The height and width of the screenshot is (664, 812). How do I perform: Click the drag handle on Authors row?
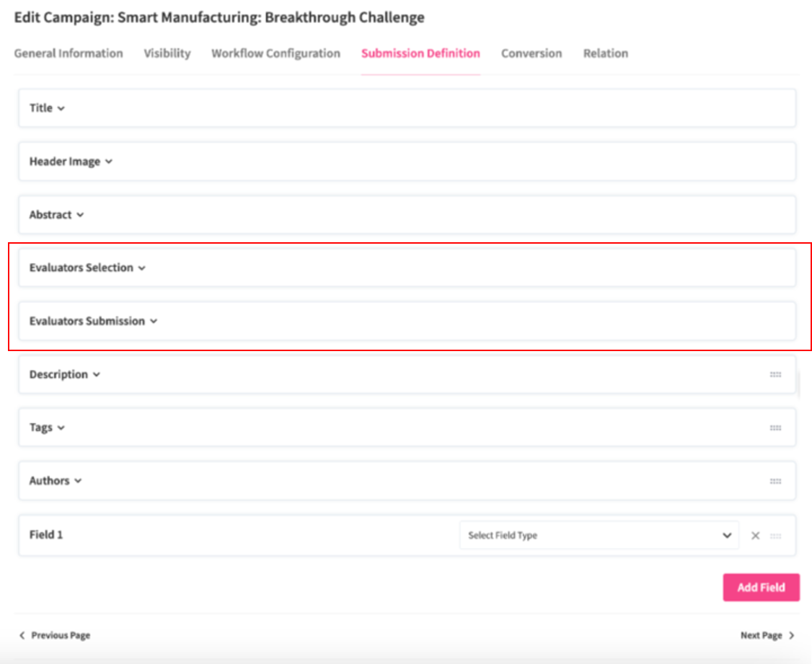[775, 482]
